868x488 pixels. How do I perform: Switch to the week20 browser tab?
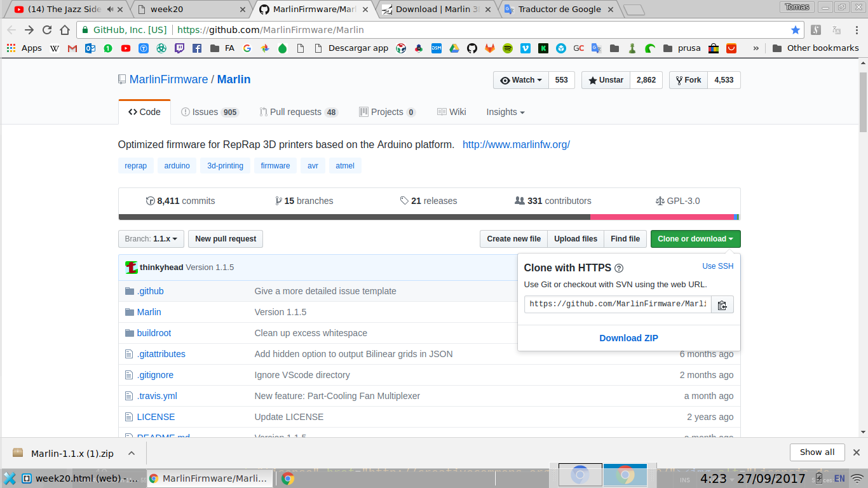point(191,9)
